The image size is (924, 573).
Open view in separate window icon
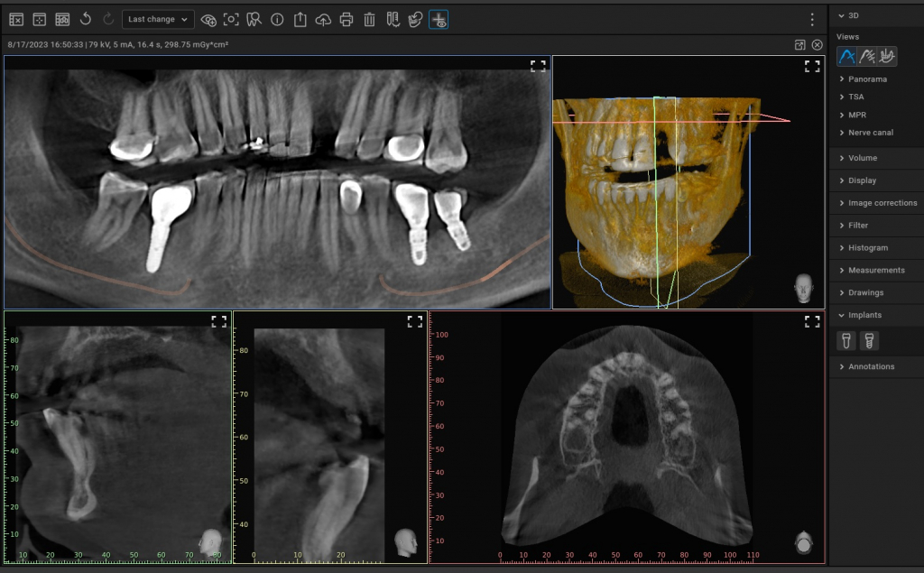[799, 45]
